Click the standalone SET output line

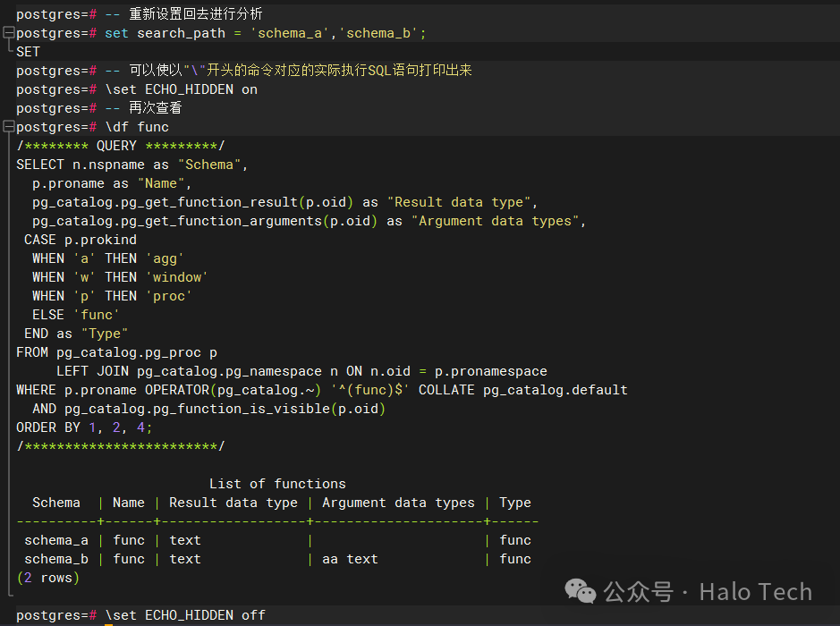coord(28,52)
